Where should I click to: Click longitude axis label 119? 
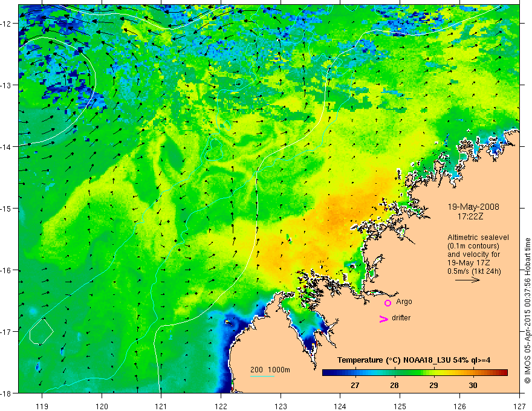[42, 406]
